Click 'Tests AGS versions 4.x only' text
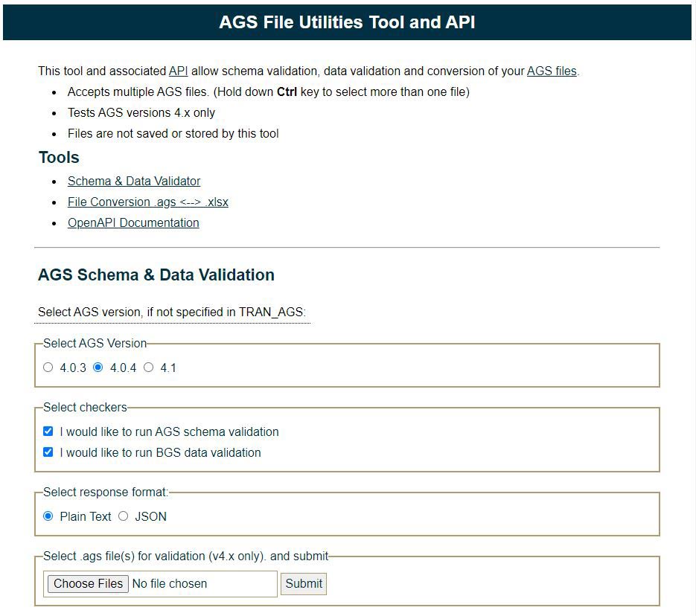The image size is (696, 616). [x=141, y=112]
